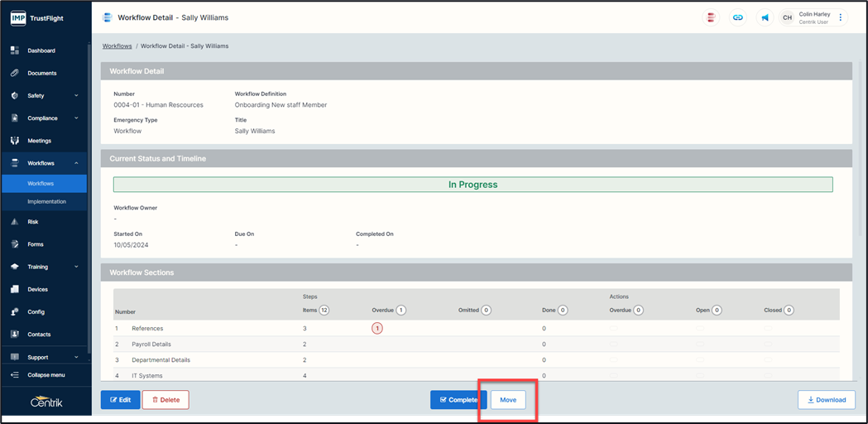The height and width of the screenshot is (424, 868).
Task: Click the Contacts icon in sidebar
Action: (x=15, y=335)
